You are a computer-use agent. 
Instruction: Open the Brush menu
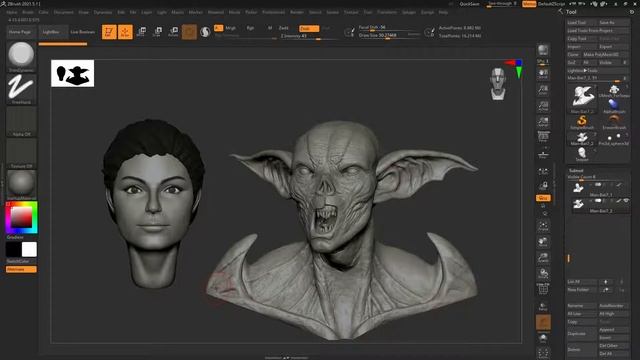(28, 13)
